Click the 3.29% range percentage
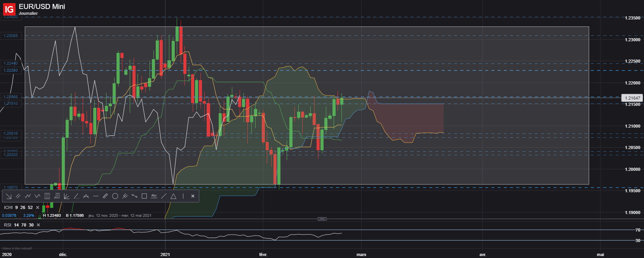Image resolution: width=644 pixels, height=258 pixels. [x=29, y=216]
